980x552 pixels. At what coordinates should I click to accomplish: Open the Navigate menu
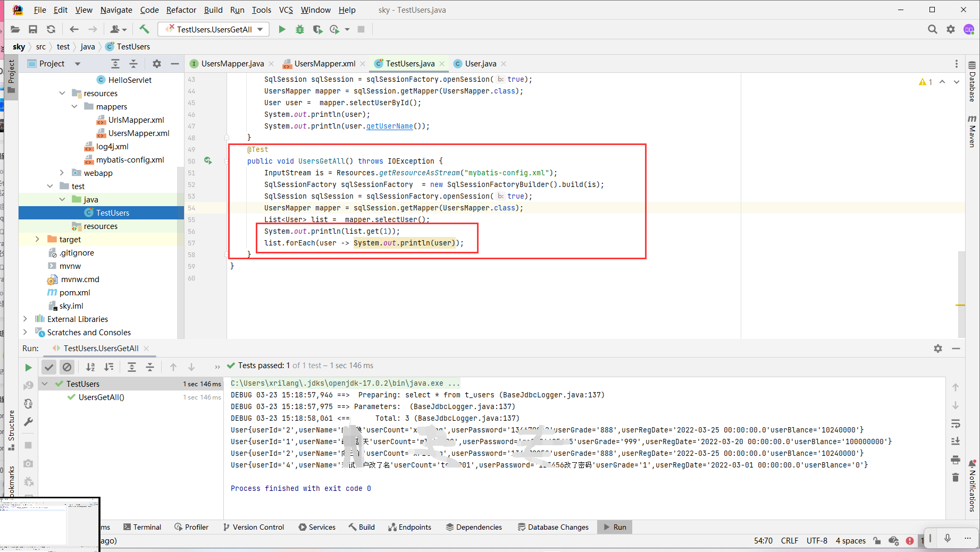click(x=116, y=10)
